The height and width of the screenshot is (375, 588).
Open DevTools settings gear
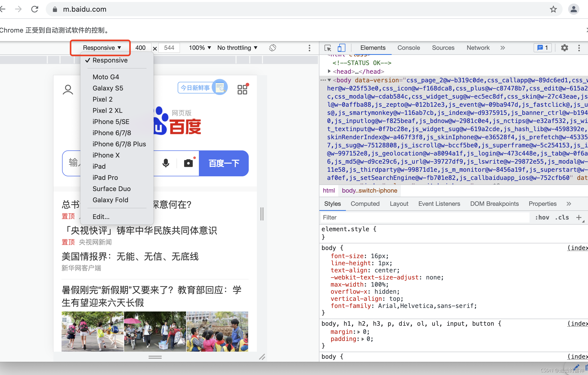tap(564, 48)
